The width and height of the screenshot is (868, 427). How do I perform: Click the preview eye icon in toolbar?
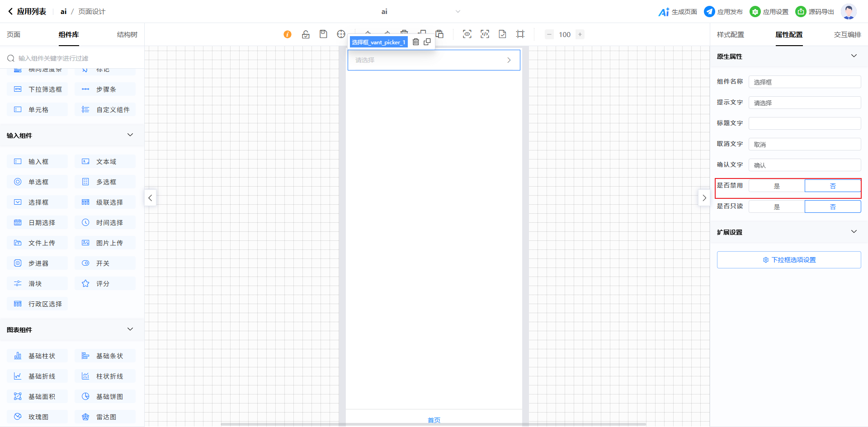pos(467,34)
